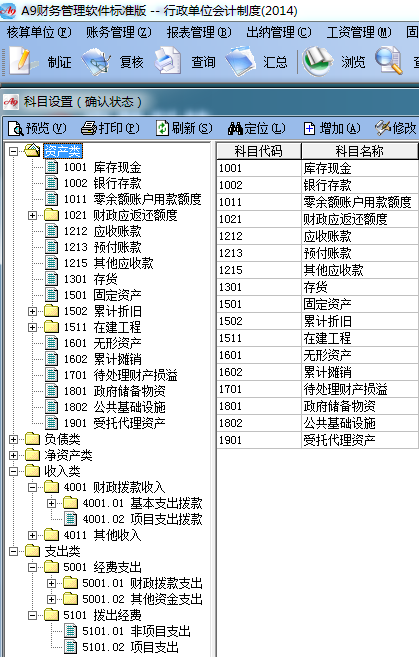Open the 账务管理 menu
Viewport: 419px width, 657px height.
[x=119, y=32]
